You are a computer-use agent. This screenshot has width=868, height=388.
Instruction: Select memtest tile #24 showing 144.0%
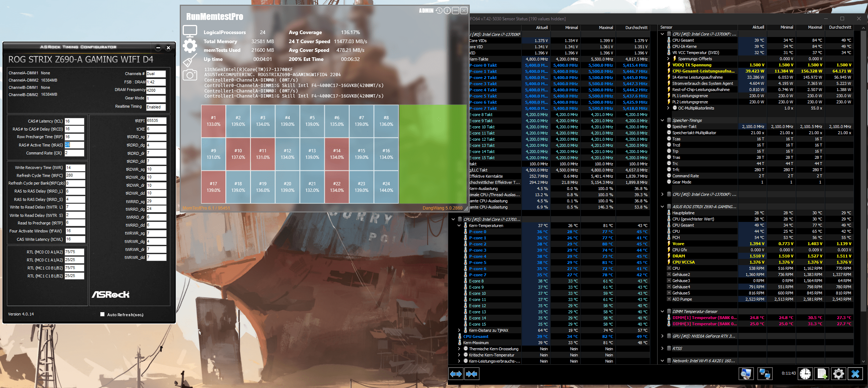[x=386, y=187]
